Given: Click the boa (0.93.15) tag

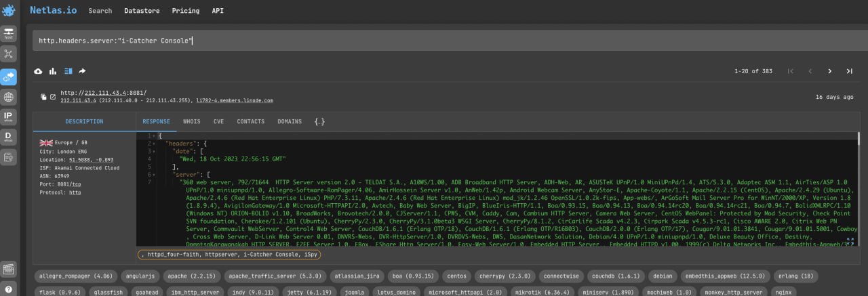Looking at the screenshot, I should coord(414,276).
